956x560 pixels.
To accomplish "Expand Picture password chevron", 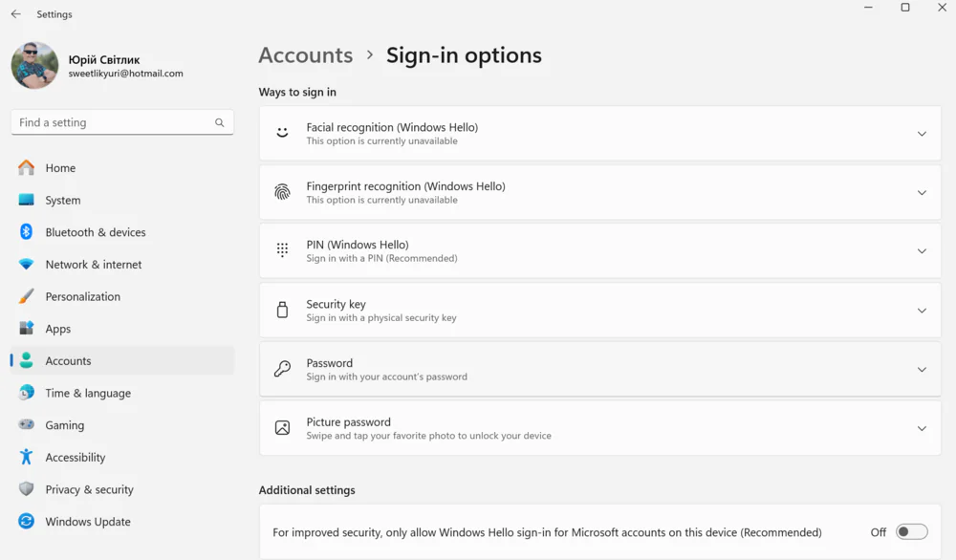I will 922,428.
